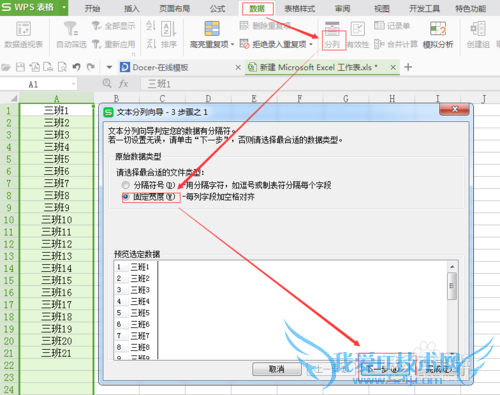Close the 新建 Microsoft Excel 工作表.xls tab

tap(393, 67)
